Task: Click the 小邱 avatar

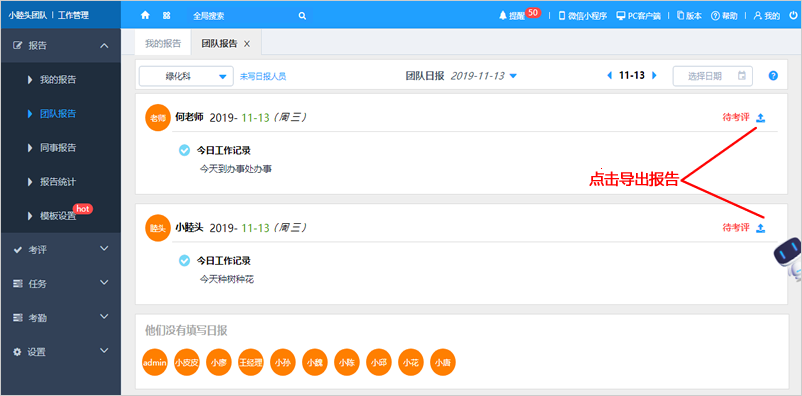Action: pyautogui.click(x=378, y=363)
